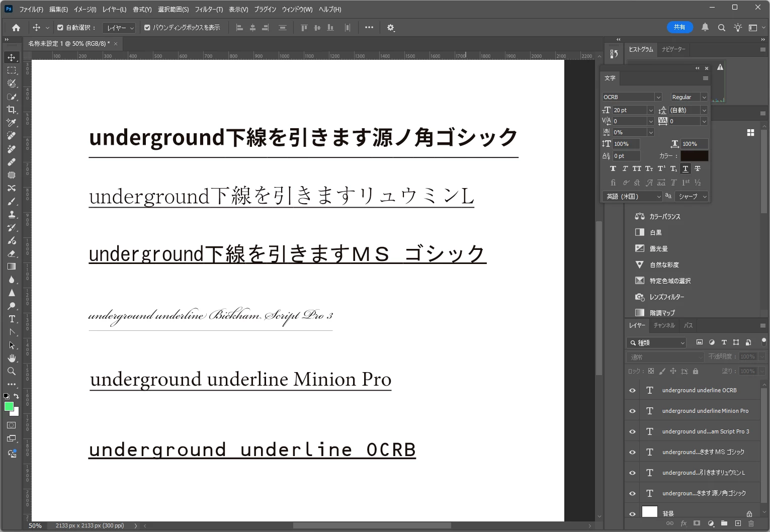Open the green foreground color swatch
The width and height of the screenshot is (770, 532).
[9, 406]
